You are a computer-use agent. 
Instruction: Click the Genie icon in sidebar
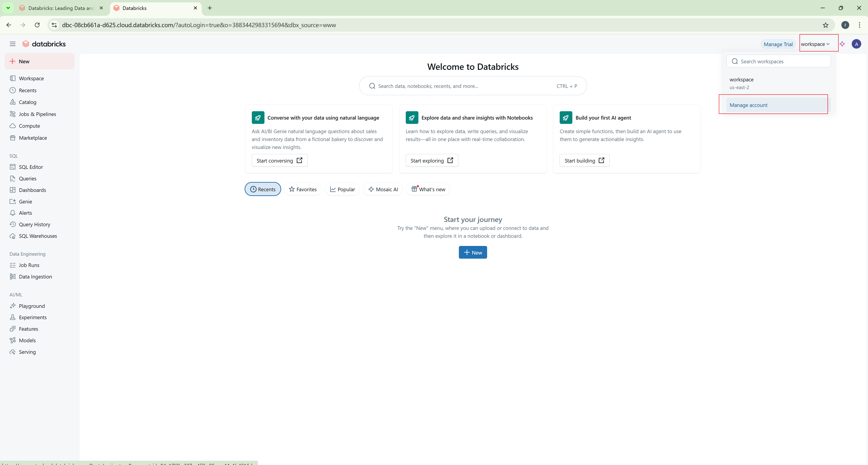tap(13, 201)
